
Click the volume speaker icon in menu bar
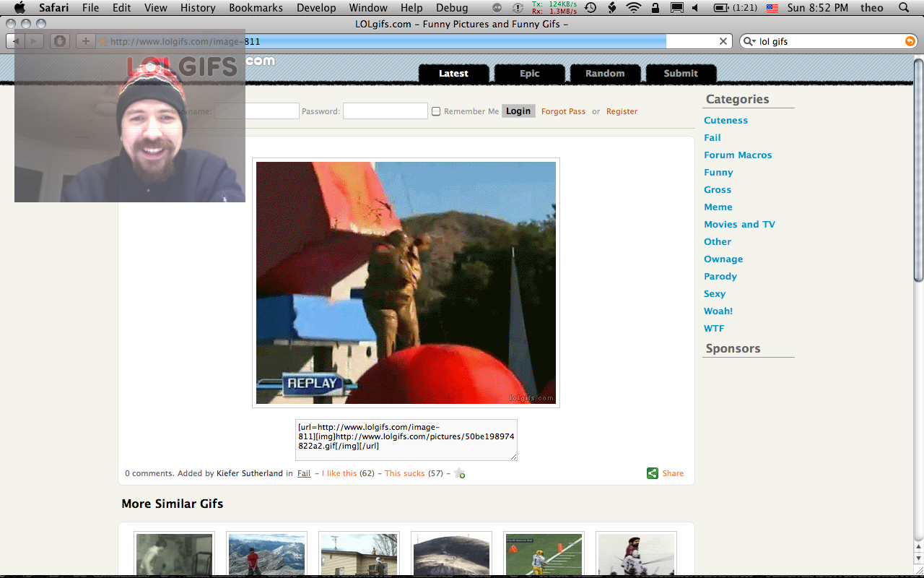[695, 8]
